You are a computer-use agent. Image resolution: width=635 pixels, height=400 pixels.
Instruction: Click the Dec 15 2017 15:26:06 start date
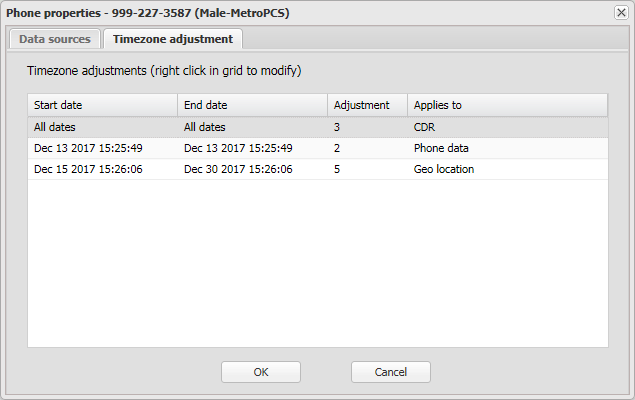pos(88,169)
